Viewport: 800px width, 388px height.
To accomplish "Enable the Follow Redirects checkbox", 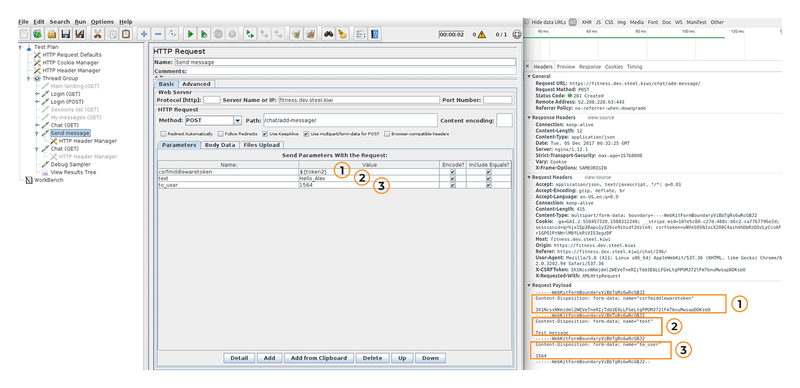I will click(220, 134).
